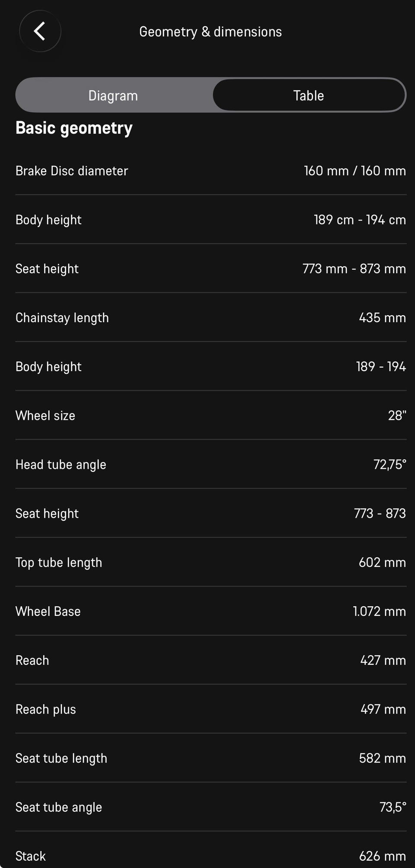Screen dimensions: 415x868
Task: Tap the Seat tube angle label
Action: tap(59, 807)
